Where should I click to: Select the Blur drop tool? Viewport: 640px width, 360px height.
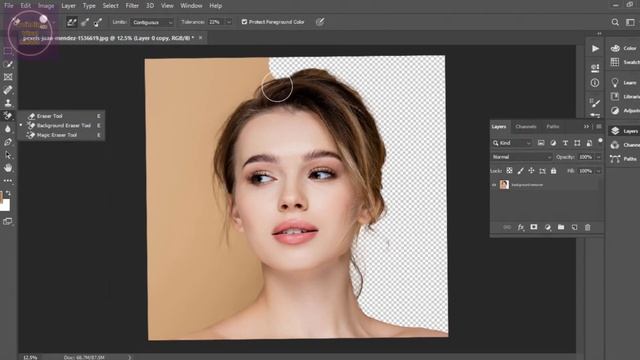tap(8, 129)
